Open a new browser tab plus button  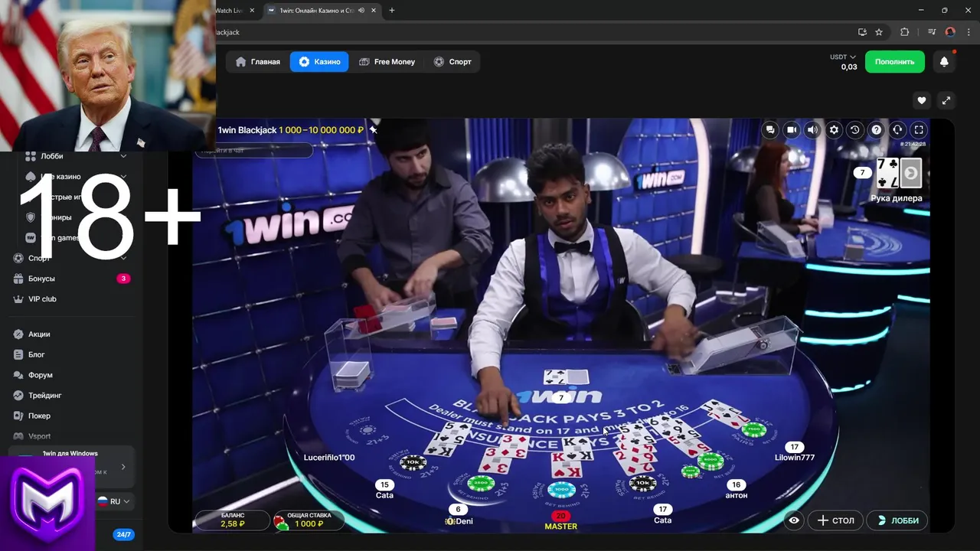(392, 11)
